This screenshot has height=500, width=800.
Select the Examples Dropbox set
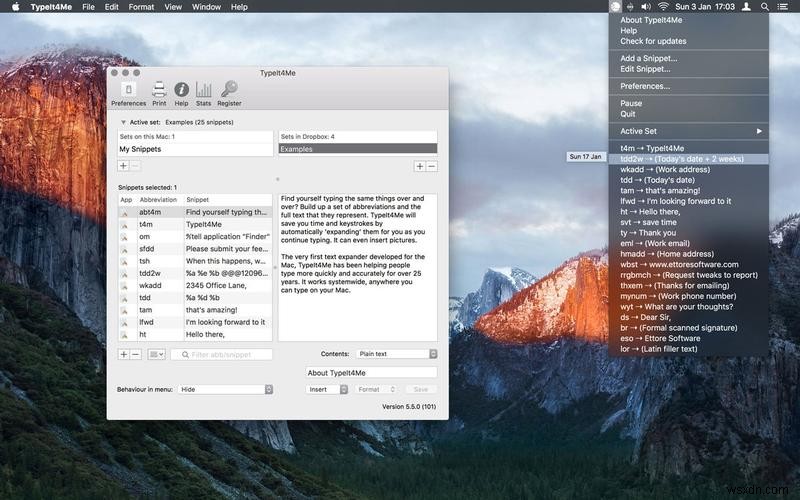(358, 149)
